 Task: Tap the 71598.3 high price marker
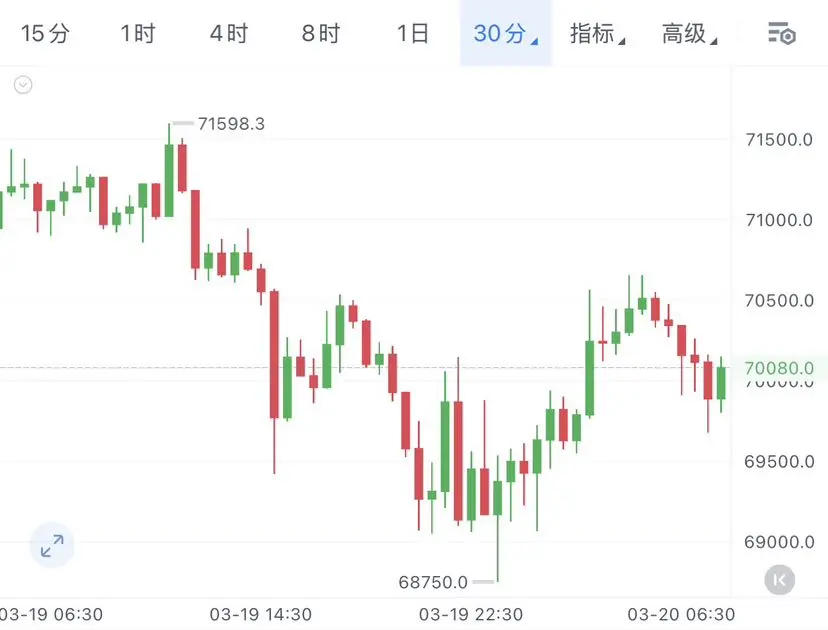pyautogui.click(x=231, y=124)
